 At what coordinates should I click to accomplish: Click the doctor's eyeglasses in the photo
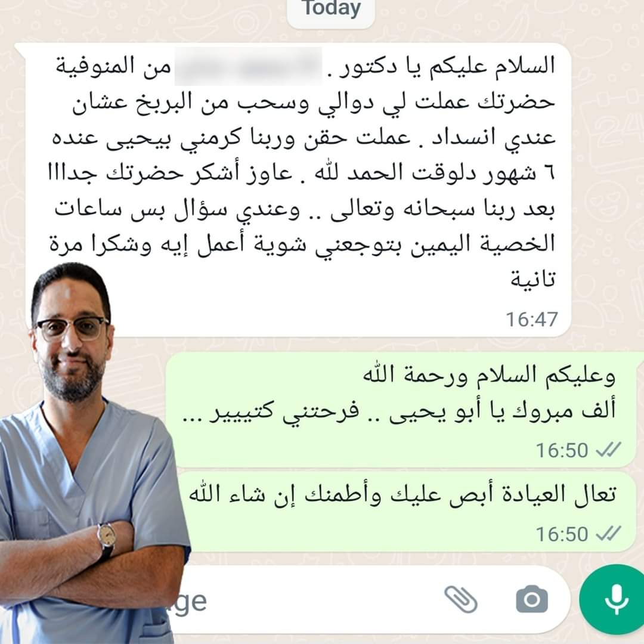tap(72, 328)
